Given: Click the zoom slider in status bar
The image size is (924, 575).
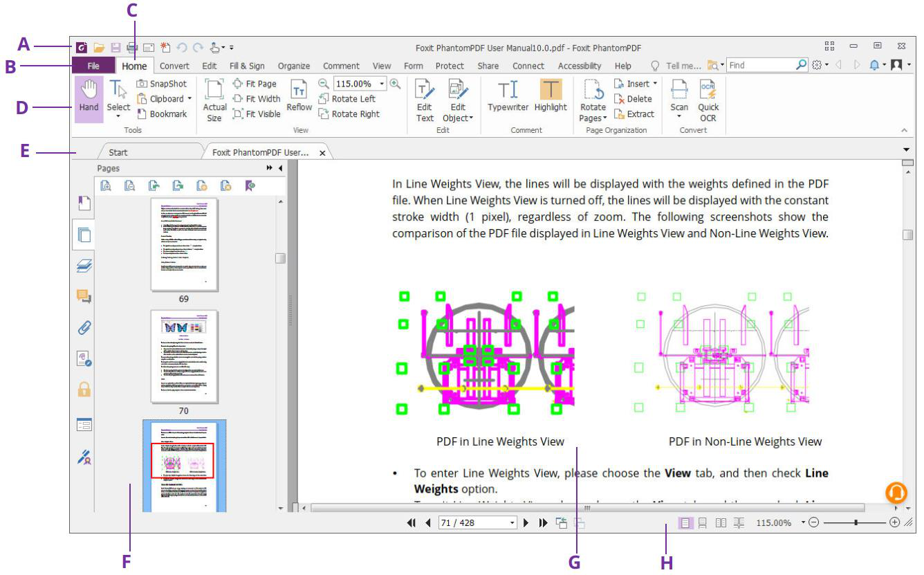Looking at the screenshot, I should pos(856,523).
